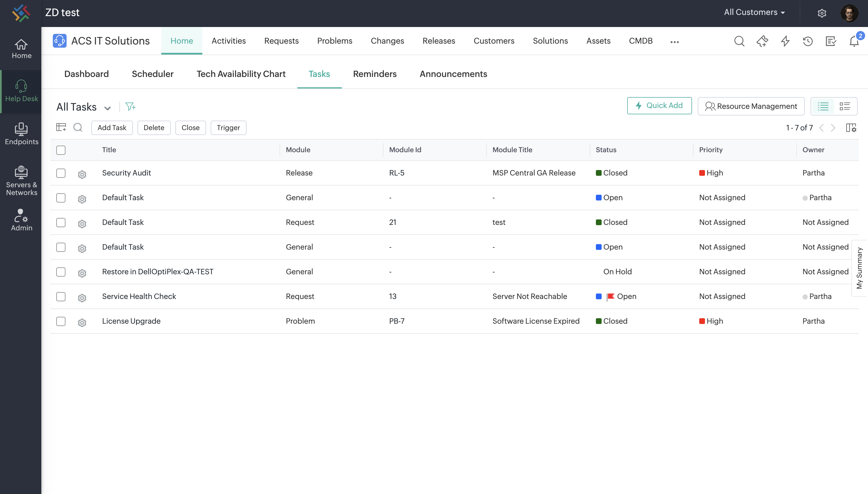This screenshot has width=868, height=494.
Task: Click the history clock icon
Action: (808, 41)
